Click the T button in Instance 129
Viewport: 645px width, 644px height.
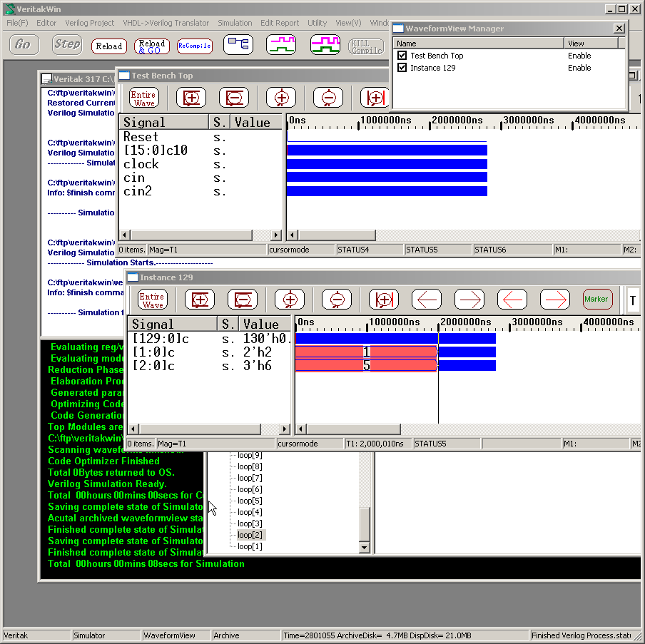(x=633, y=300)
